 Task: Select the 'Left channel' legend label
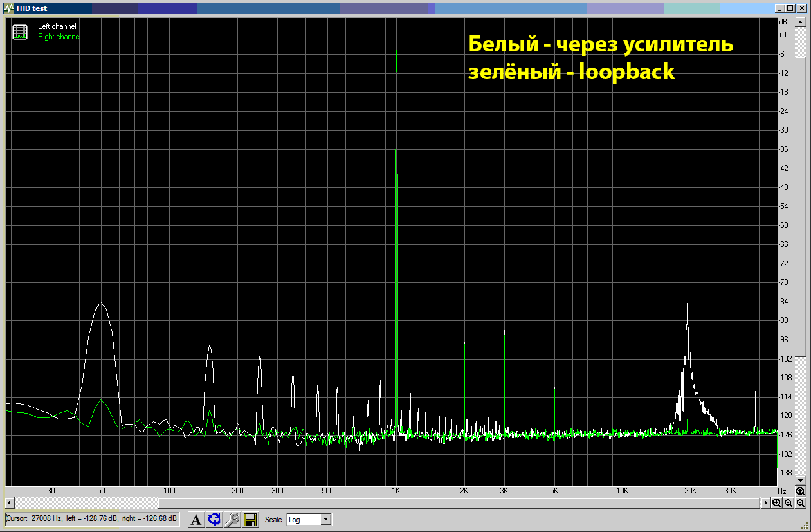click(57, 26)
